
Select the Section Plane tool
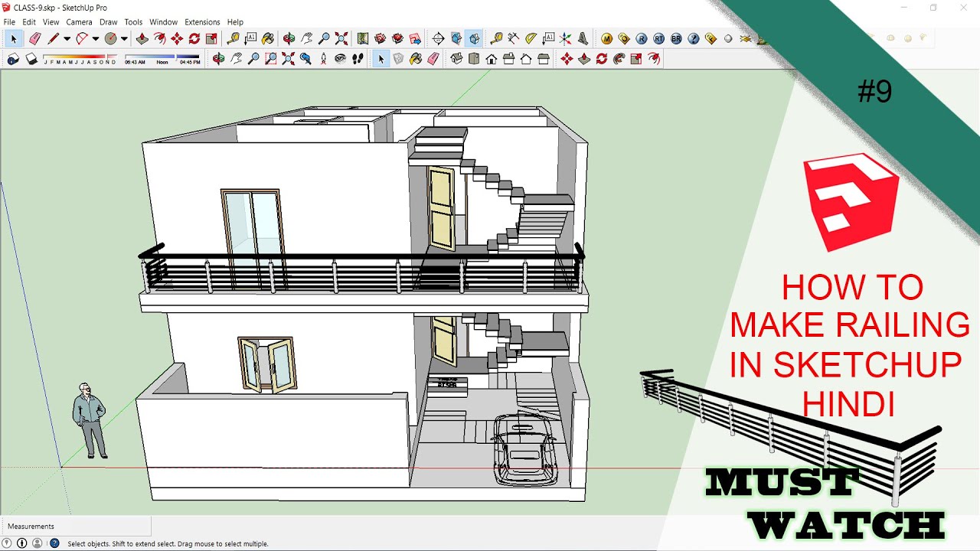pyautogui.click(x=438, y=38)
